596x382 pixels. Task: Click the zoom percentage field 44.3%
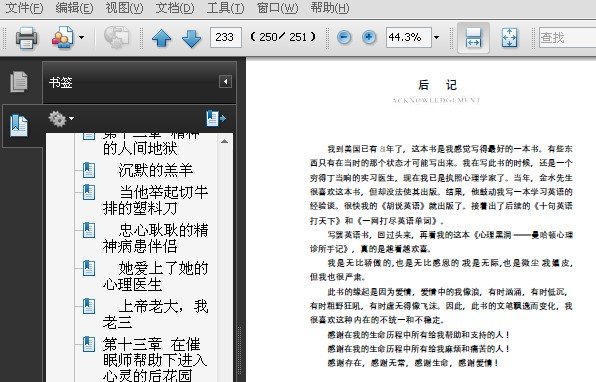[x=409, y=37]
